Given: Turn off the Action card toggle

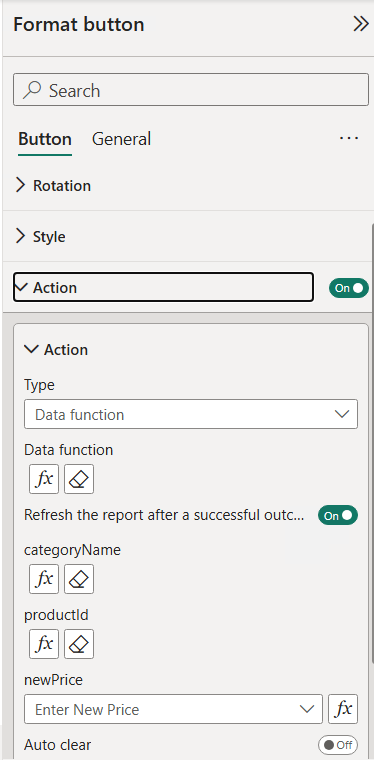Looking at the screenshot, I should click(x=348, y=288).
